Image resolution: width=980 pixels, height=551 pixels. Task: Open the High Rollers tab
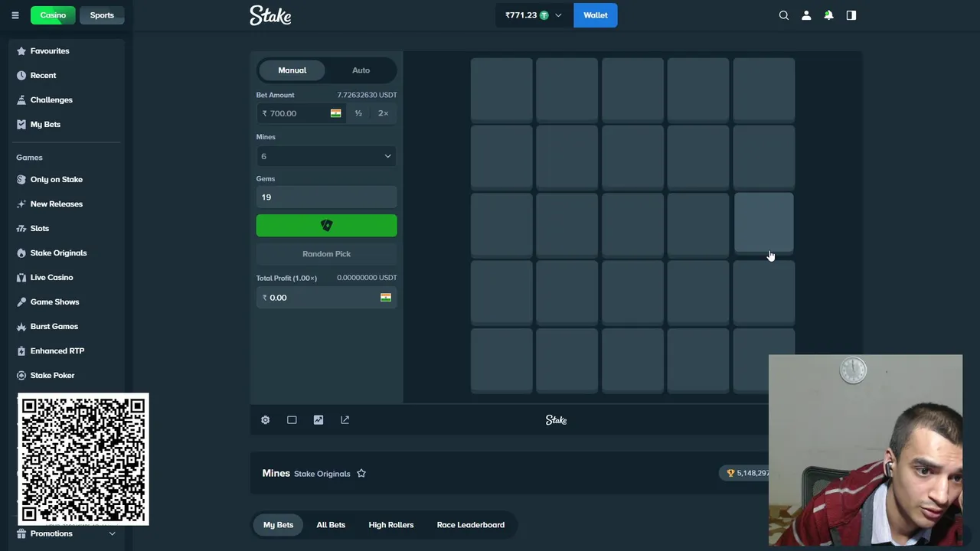(391, 525)
